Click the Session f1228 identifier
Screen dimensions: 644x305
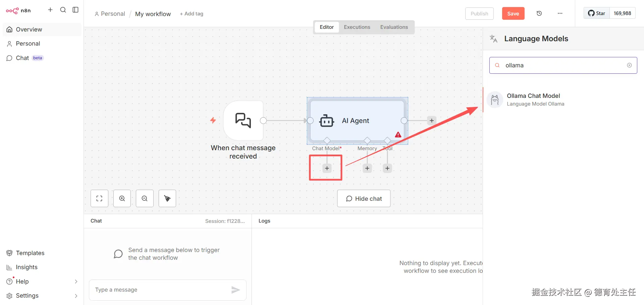coord(225,221)
